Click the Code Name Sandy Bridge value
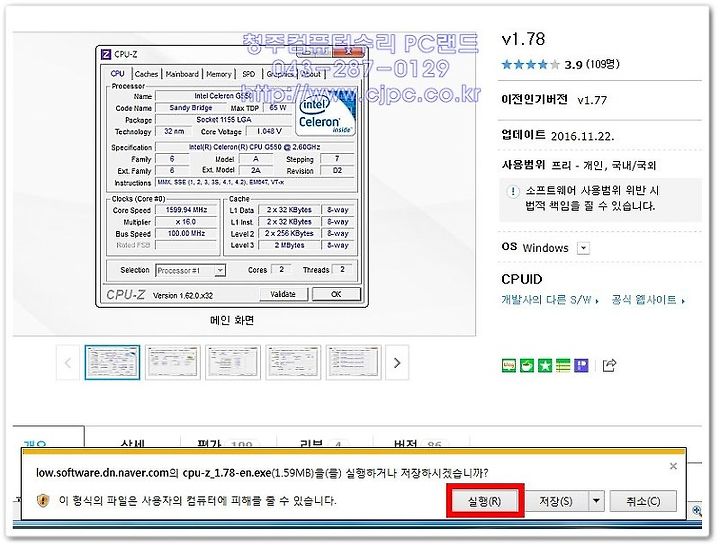Screen dimensions: 720x547 pyautogui.click(x=191, y=108)
